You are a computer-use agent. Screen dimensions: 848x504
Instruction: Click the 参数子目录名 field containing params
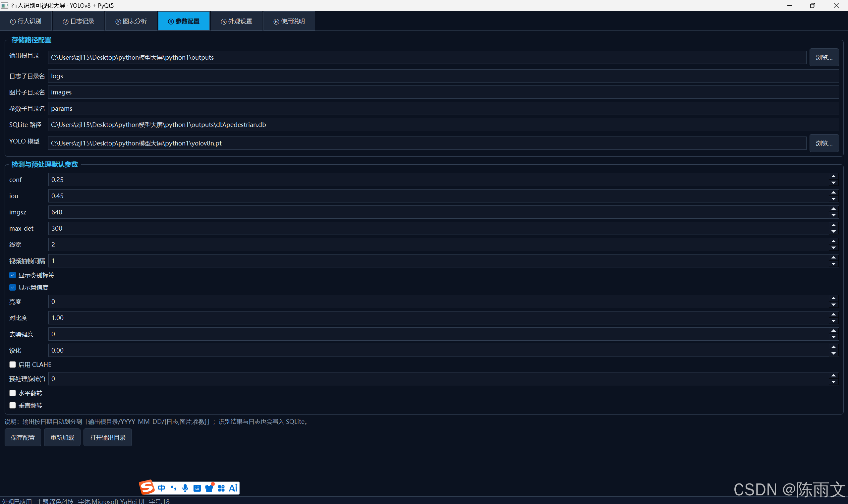[x=443, y=109]
